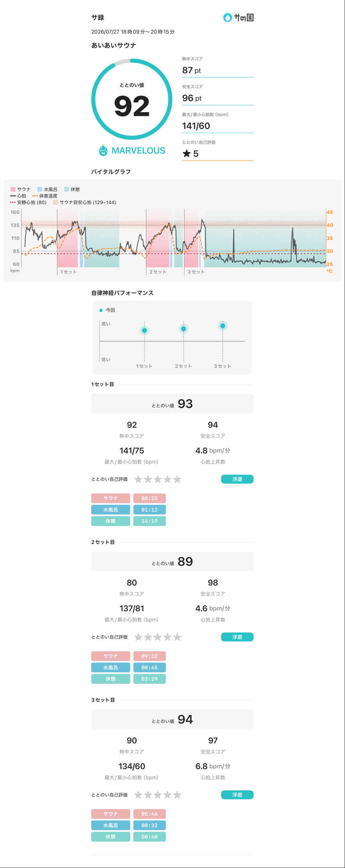Click the 水風呂 00:32 time badge
This screenshot has width=345, height=868.
150,825
